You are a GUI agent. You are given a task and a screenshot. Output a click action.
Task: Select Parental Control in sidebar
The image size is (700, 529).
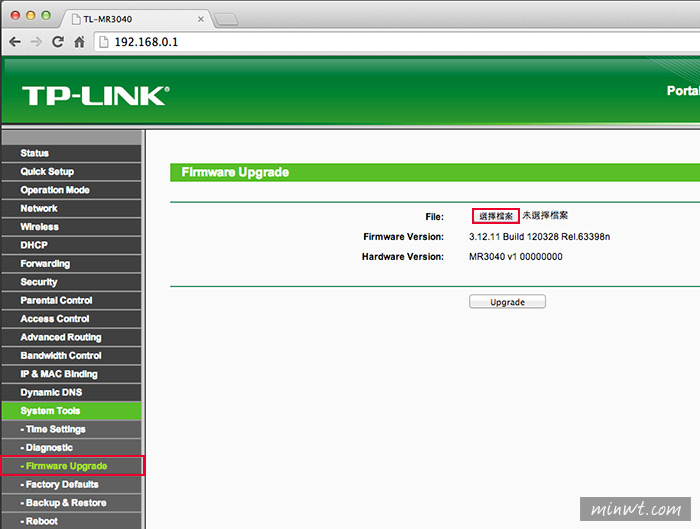click(71, 300)
